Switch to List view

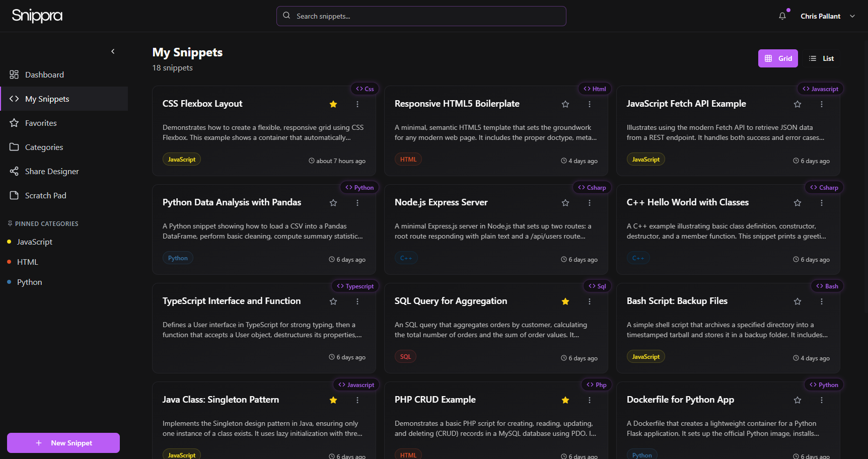822,58
